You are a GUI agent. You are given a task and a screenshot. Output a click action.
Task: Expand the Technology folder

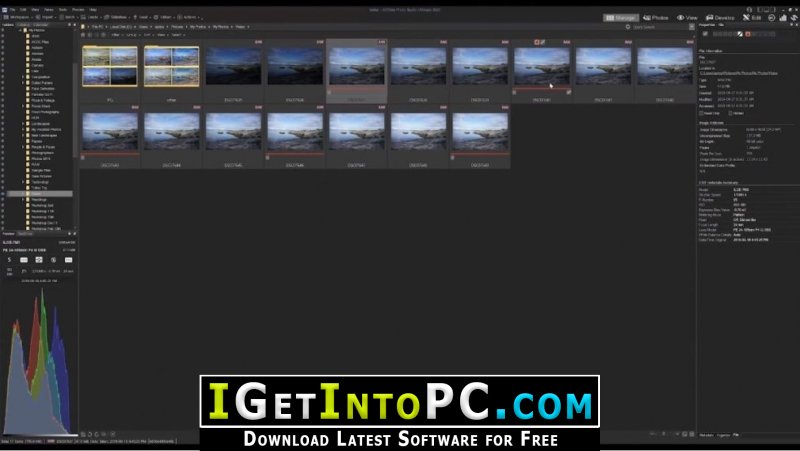click(23, 182)
